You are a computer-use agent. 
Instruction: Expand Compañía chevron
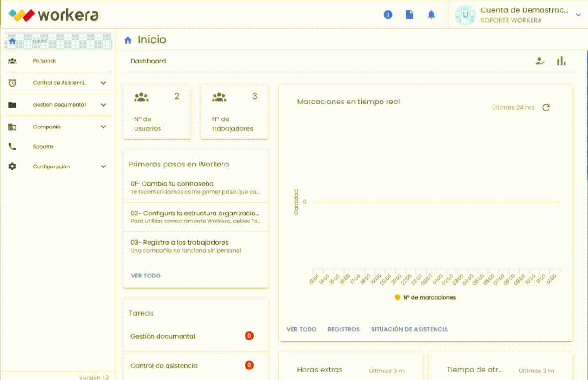(103, 127)
